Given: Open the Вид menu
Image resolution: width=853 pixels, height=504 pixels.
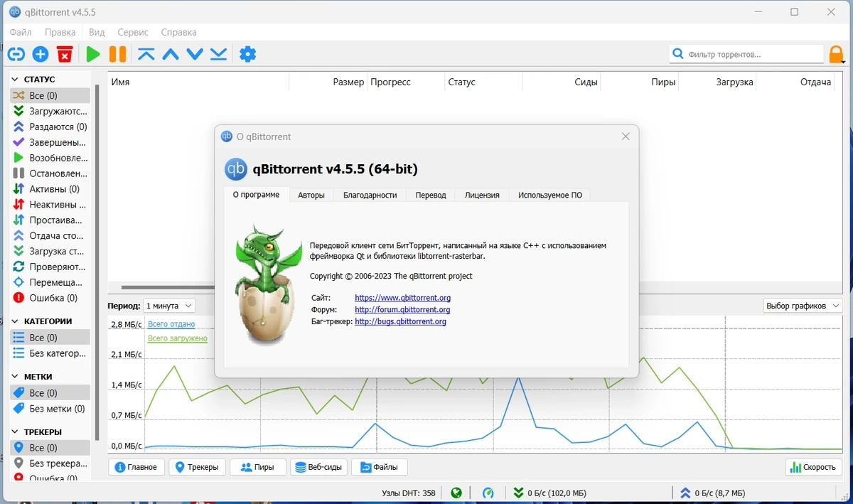Looking at the screenshot, I should pos(97,32).
